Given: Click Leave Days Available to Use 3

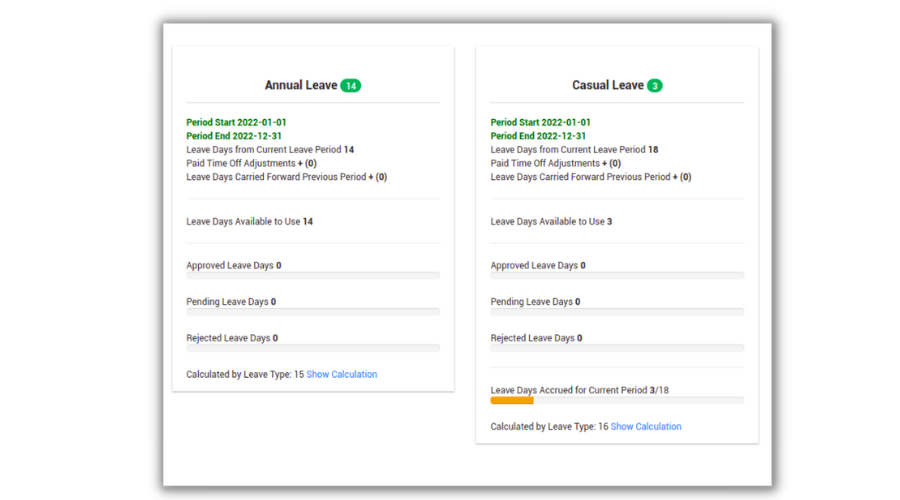Looking at the screenshot, I should pos(551,221).
